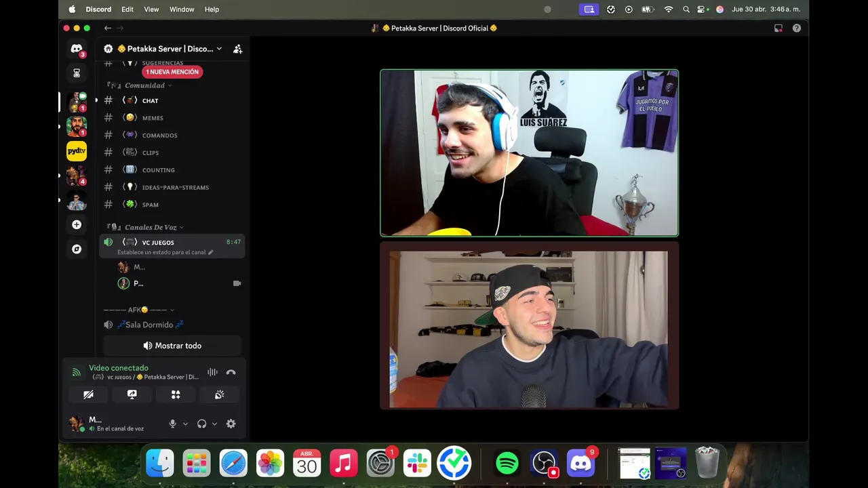Open soundboard icon
868x488 pixels.
pyautogui.click(x=220, y=394)
